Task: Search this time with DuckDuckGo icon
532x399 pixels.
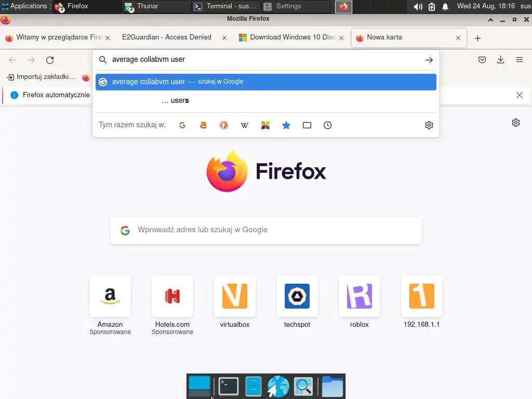Action: click(x=224, y=125)
